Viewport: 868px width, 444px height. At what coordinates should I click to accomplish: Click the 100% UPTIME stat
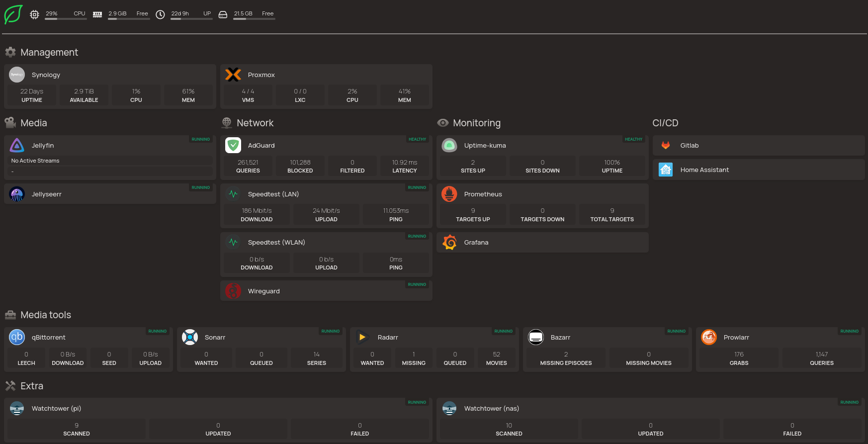coord(612,166)
